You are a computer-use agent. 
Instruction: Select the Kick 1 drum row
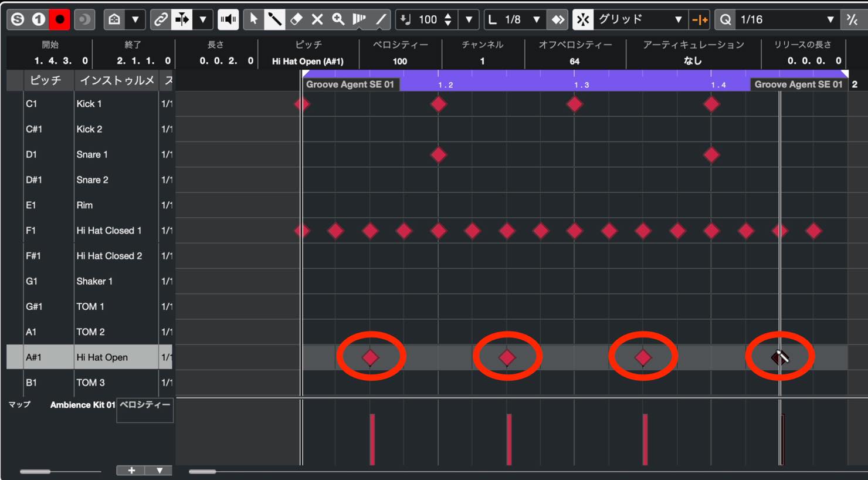click(x=89, y=104)
